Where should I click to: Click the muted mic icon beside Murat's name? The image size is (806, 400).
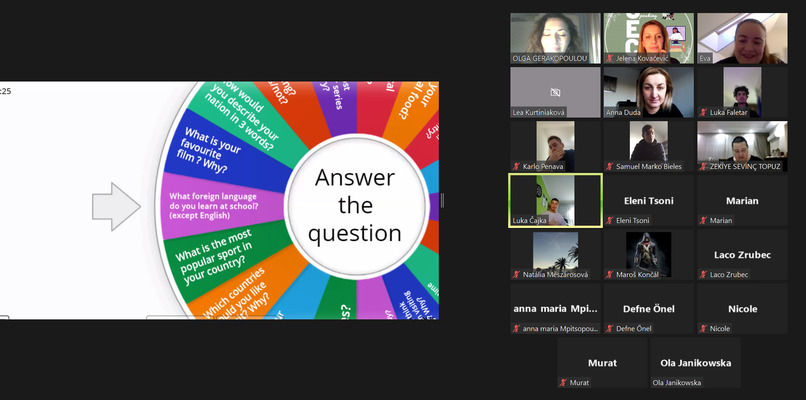point(564,382)
